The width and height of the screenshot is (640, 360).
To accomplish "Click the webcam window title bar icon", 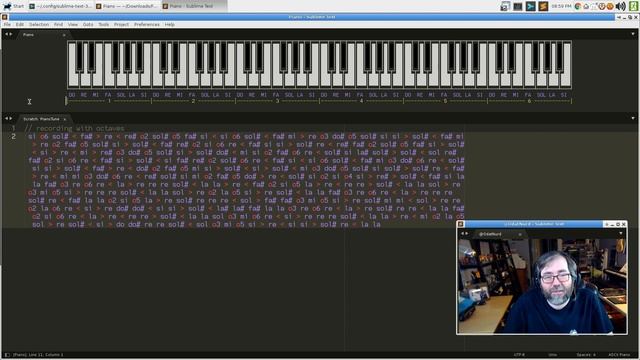I will (x=461, y=224).
